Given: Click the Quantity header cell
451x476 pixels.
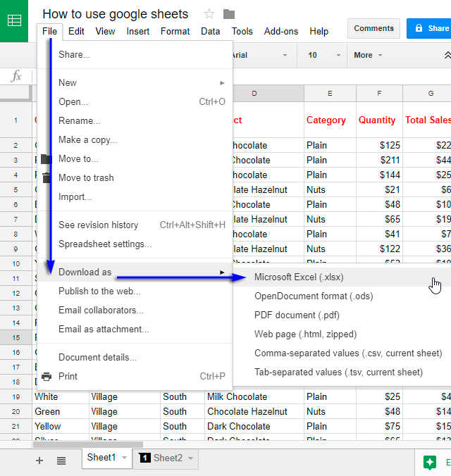Looking at the screenshot, I should (x=379, y=120).
